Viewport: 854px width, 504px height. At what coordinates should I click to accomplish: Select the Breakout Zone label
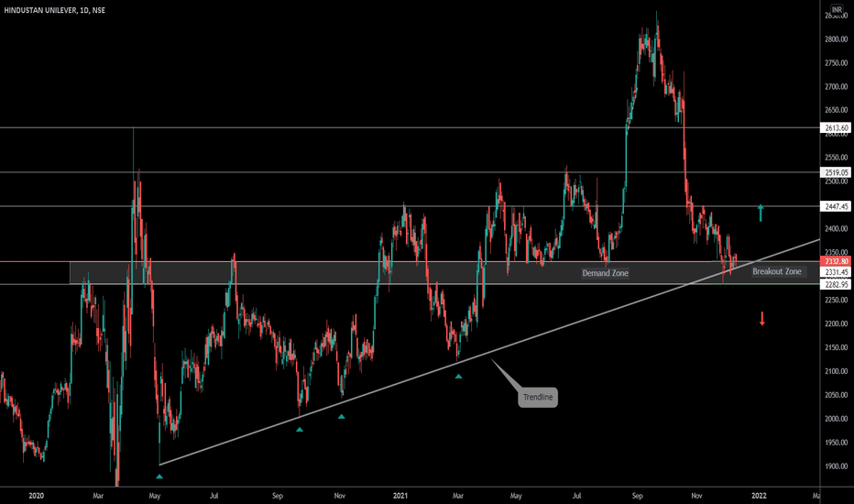click(x=777, y=271)
